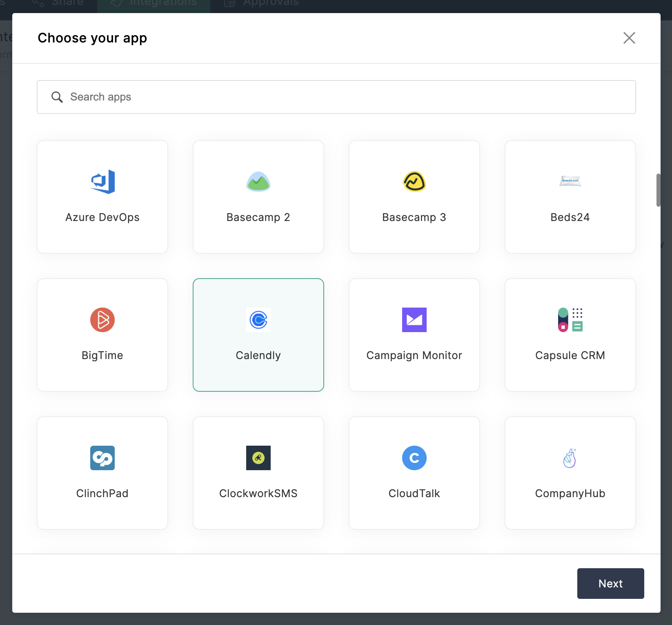Click the search magnifier icon

click(x=57, y=97)
